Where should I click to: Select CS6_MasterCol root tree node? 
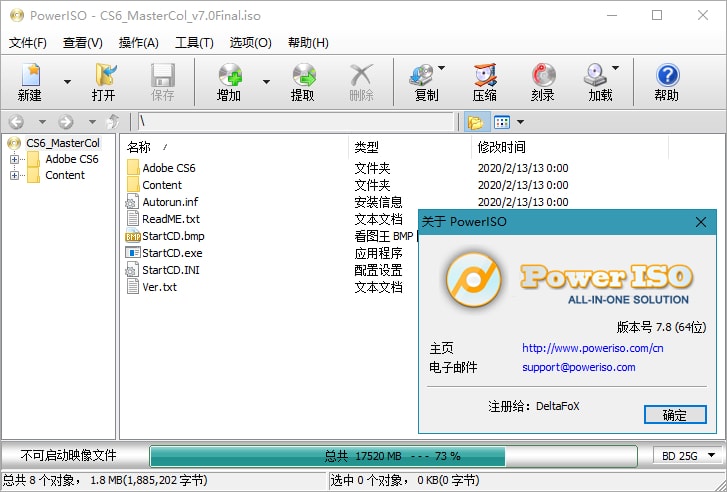click(63, 143)
